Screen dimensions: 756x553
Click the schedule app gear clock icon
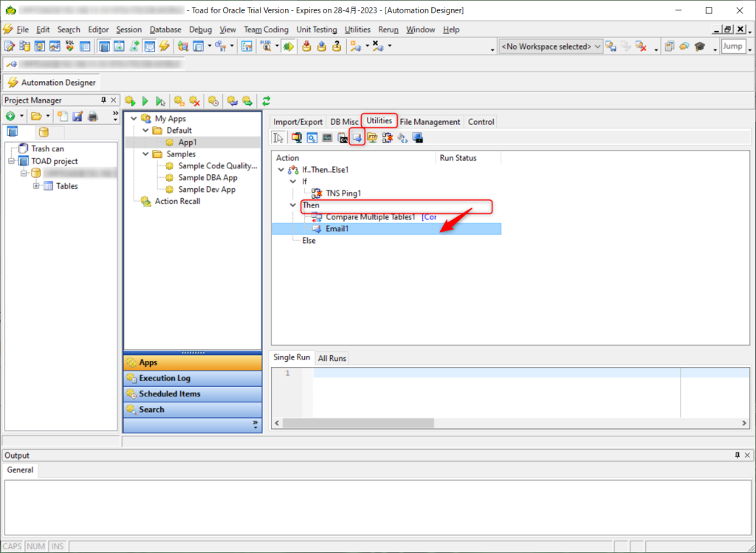pyautogui.click(x=213, y=100)
